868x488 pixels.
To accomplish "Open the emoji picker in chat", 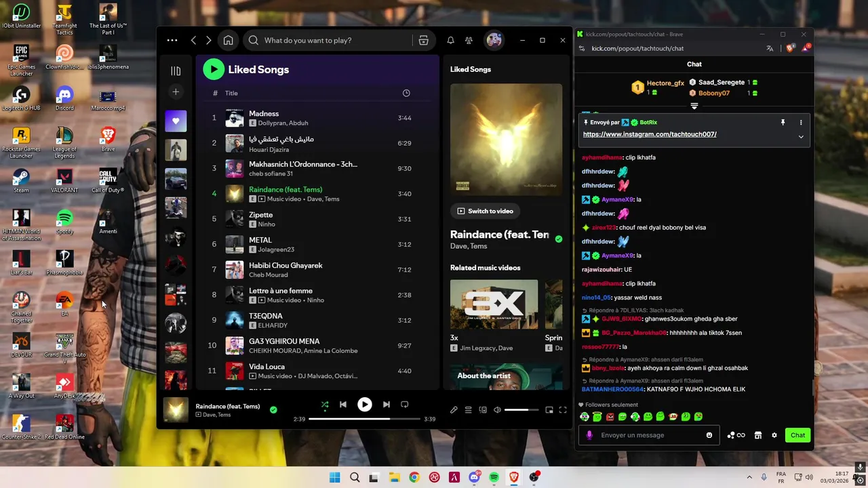I will click(x=709, y=435).
